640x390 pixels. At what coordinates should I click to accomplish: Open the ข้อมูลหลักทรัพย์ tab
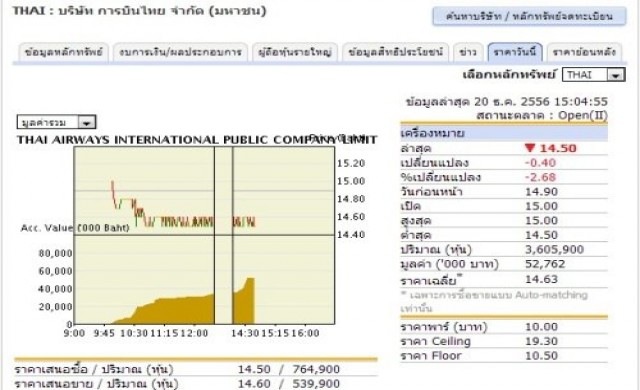pyautogui.click(x=64, y=53)
